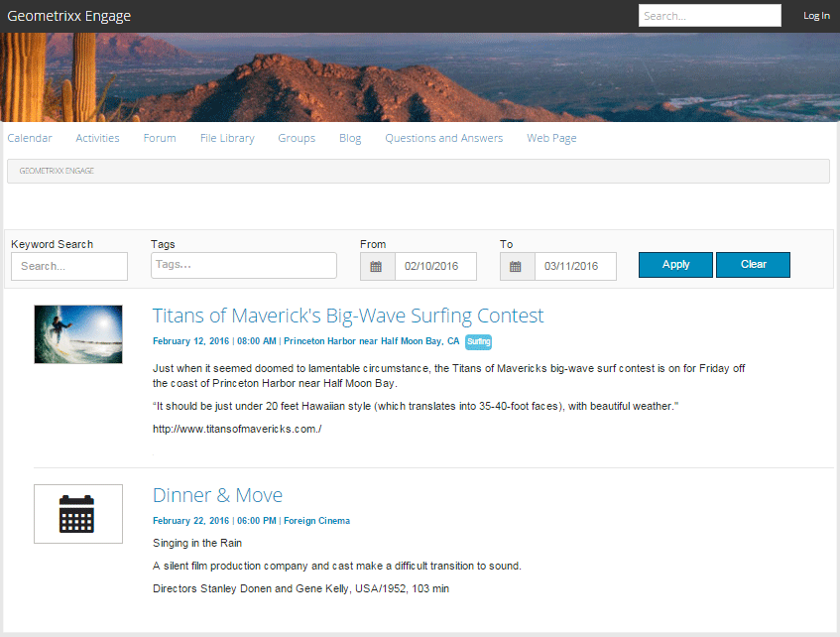The height and width of the screenshot is (637, 840).
Task: Click the February 22, 2016 date text
Action: (x=190, y=521)
